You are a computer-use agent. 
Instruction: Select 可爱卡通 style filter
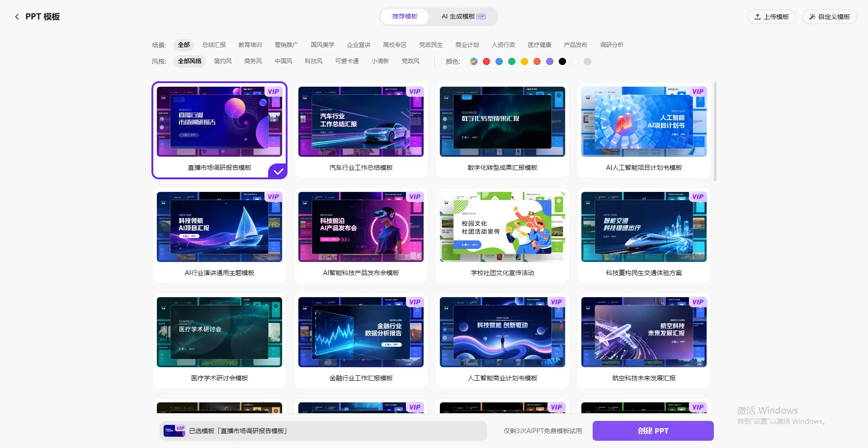coord(347,61)
